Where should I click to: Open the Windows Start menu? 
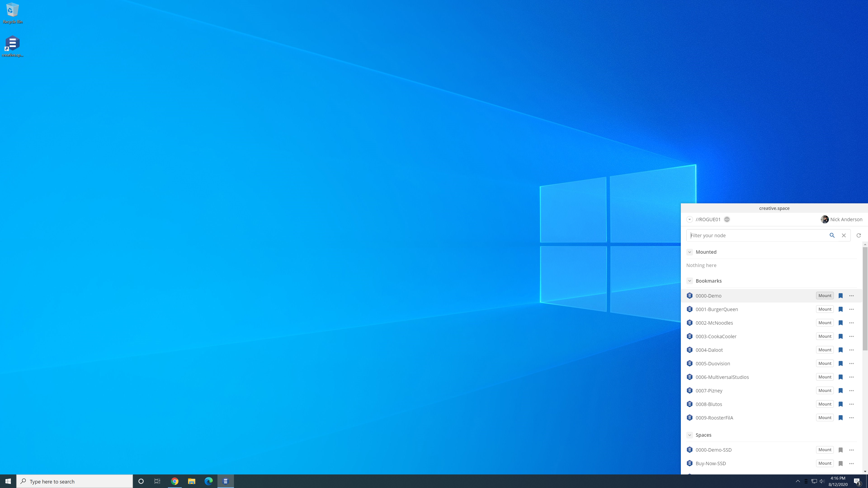(8, 481)
